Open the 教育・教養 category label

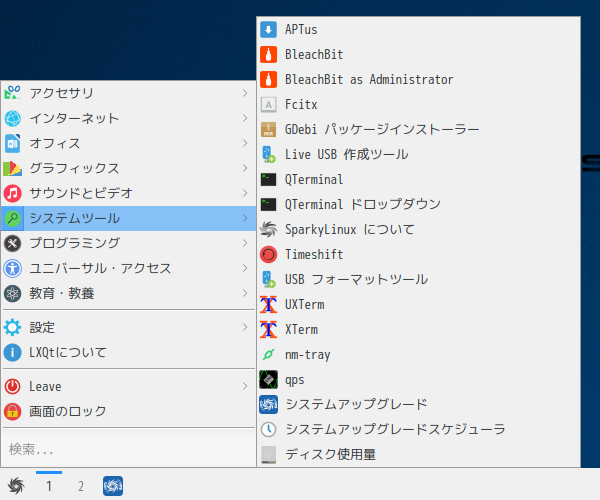(x=62, y=293)
